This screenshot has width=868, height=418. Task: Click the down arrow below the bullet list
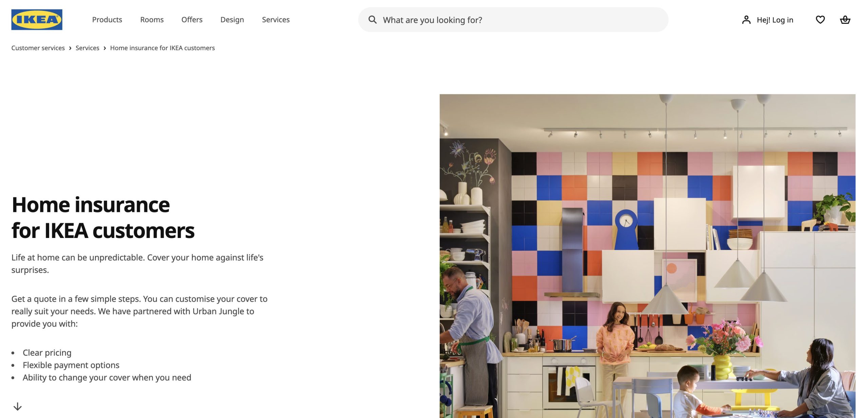pyautogui.click(x=18, y=406)
